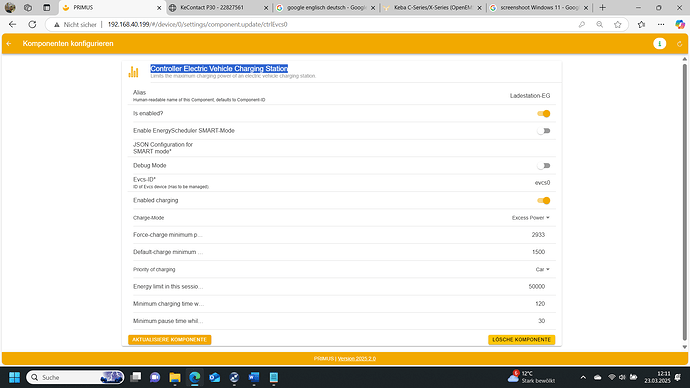Open the browser zoom magnifier icon
The width and height of the screenshot is (690, 388).
point(599,25)
